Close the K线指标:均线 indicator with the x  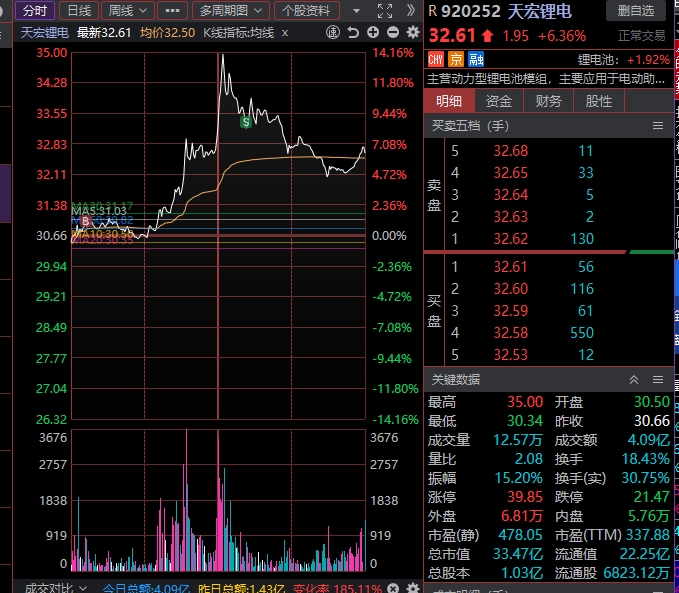[x=285, y=33]
